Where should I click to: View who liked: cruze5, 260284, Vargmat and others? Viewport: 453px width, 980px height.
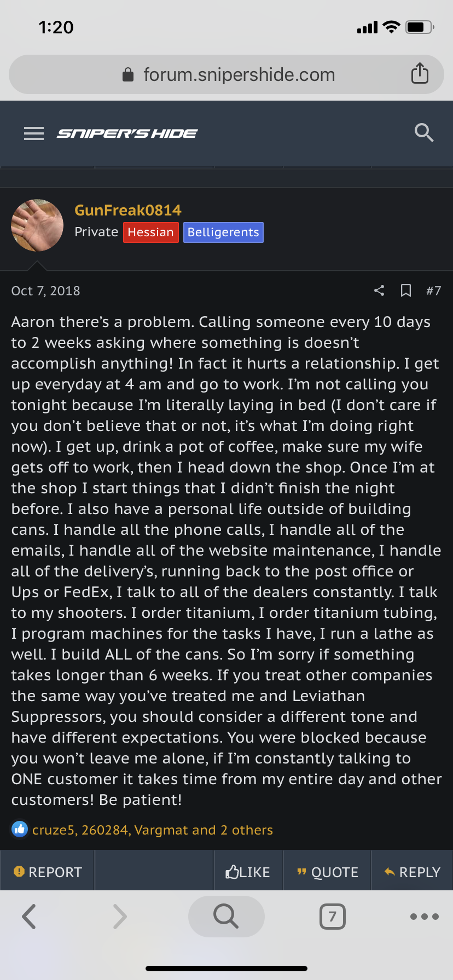point(152,830)
